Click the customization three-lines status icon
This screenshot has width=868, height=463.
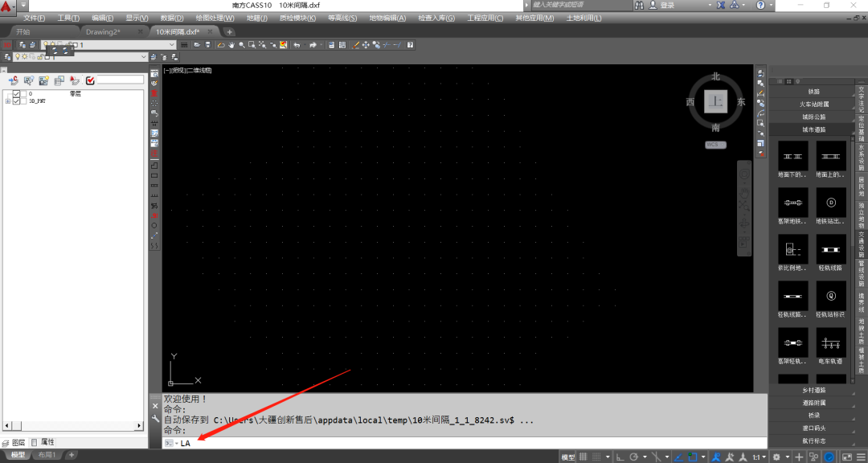(x=860, y=457)
